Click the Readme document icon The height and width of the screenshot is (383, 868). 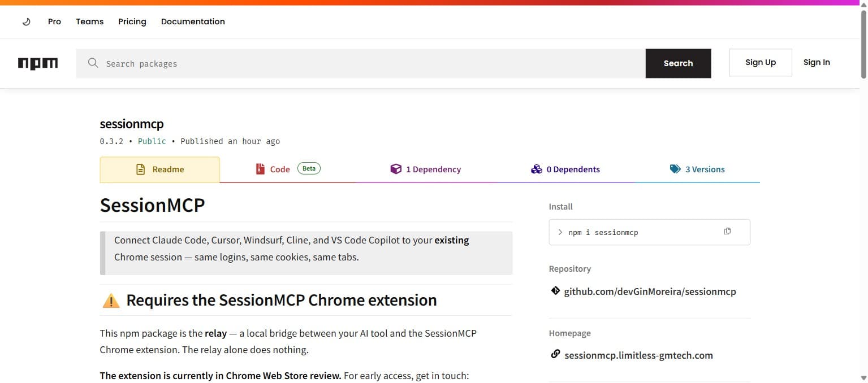pyautogui.click(x=139, y=168)
